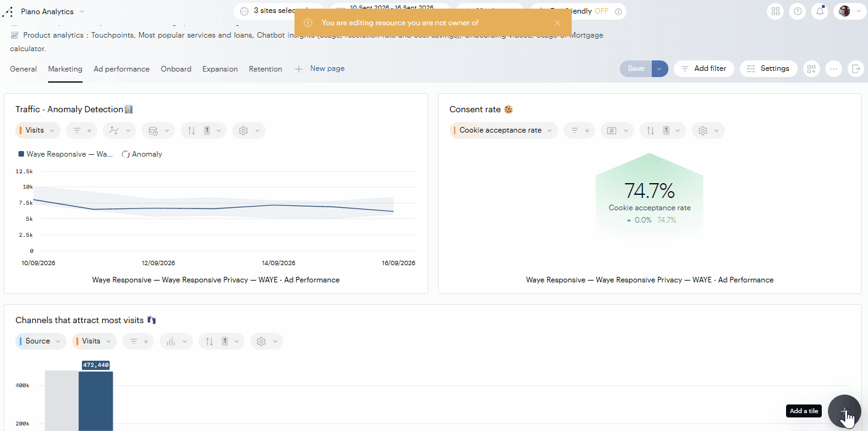Viewport: 868px width, 431px height.
Task: Click the highlighted 472,440 blue bar
Action: click(x=95, y=401)
